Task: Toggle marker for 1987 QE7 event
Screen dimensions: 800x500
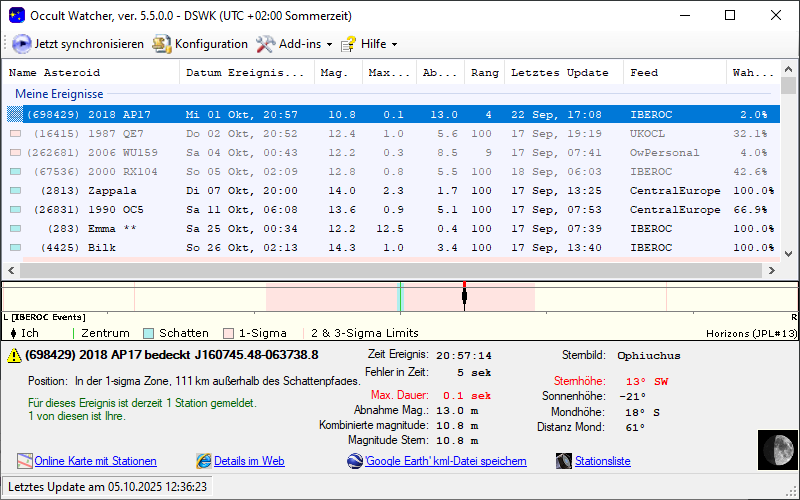Action: (15, 133)
